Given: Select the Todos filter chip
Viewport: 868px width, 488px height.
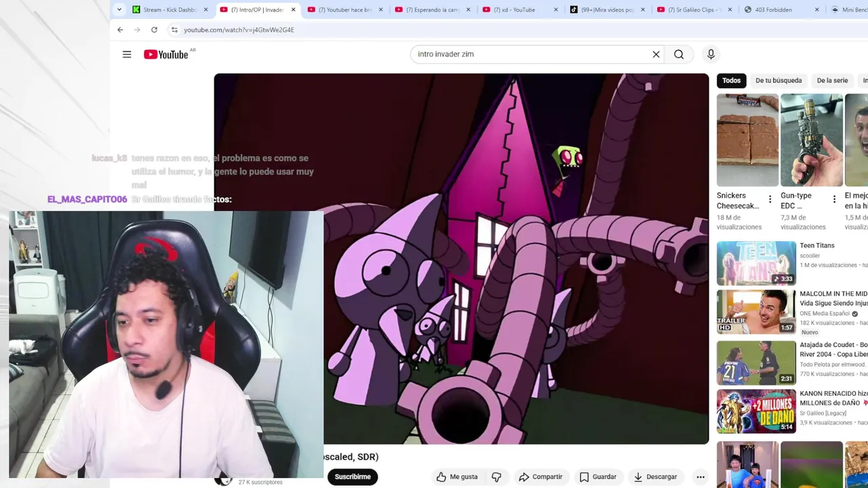Looking at the screenshot, I should click(731, 80).
